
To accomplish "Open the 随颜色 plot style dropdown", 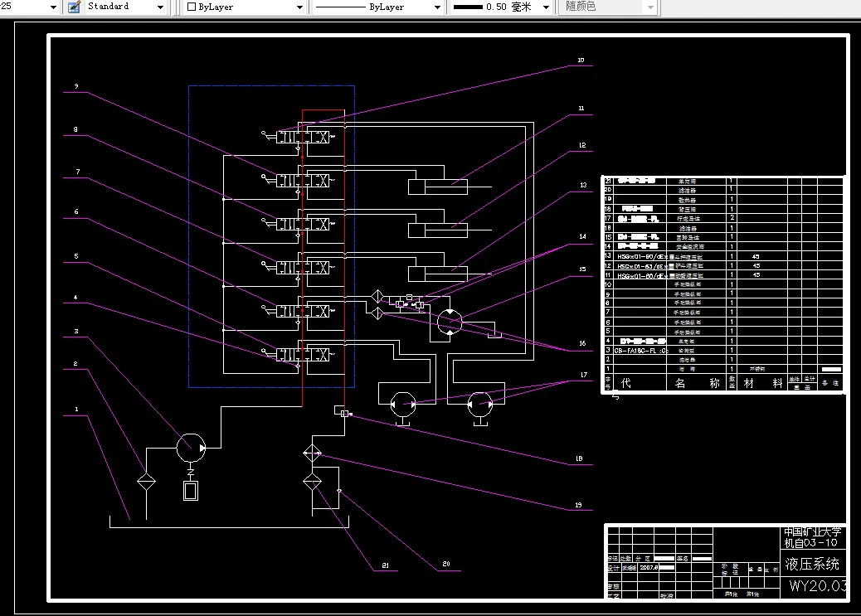I will coord(650,7).
